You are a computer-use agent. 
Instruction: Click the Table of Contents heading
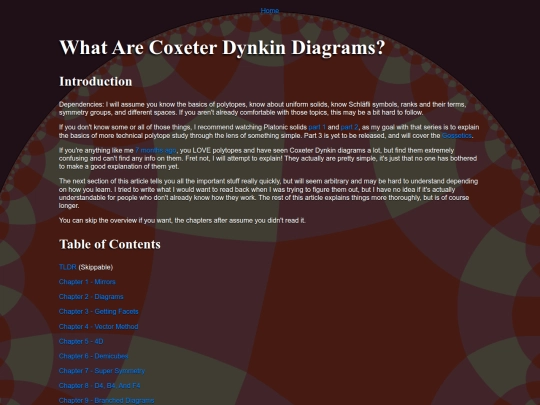point(110,244)
